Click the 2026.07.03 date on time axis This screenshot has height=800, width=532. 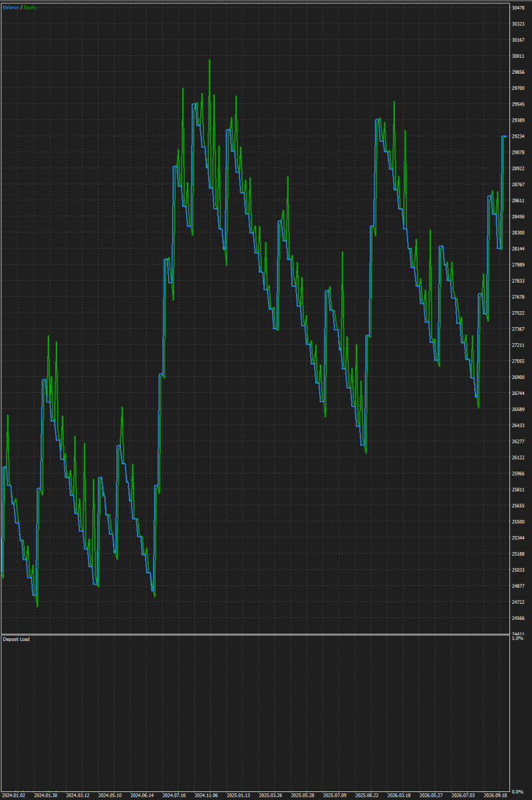pos(464,795)
